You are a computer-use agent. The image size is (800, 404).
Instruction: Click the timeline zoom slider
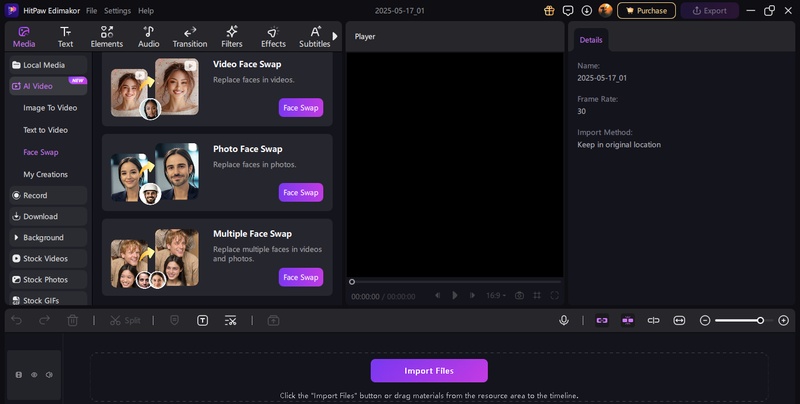[x=740, y=320]
